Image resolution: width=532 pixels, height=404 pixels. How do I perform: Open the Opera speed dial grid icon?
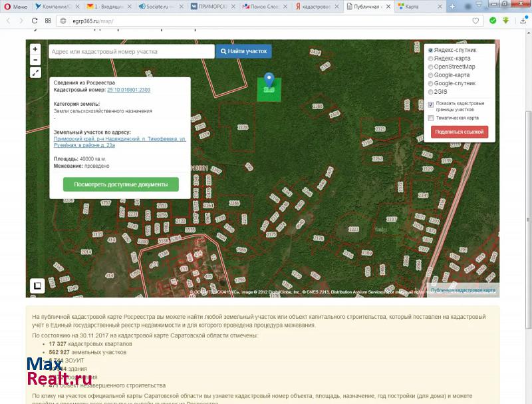click(x=49, y=21)
